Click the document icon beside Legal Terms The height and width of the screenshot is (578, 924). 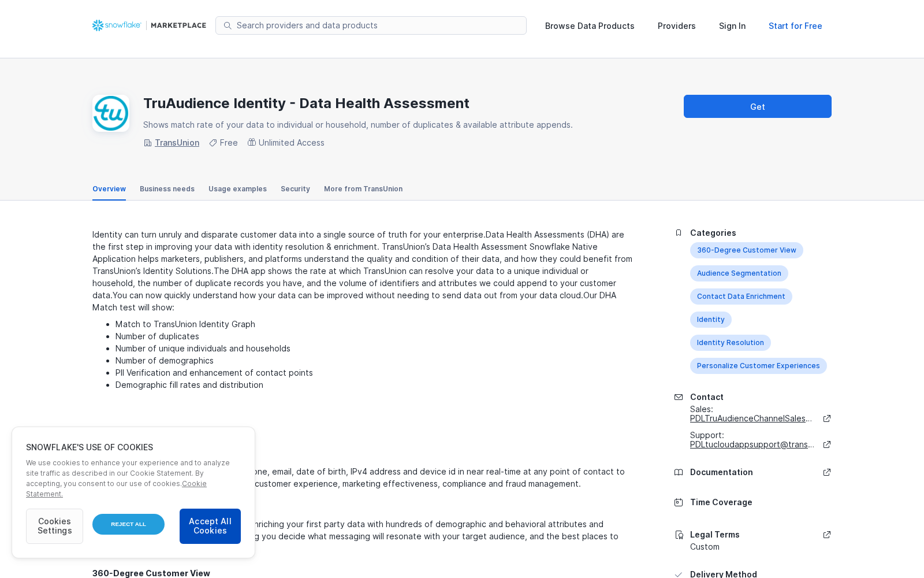679,535
